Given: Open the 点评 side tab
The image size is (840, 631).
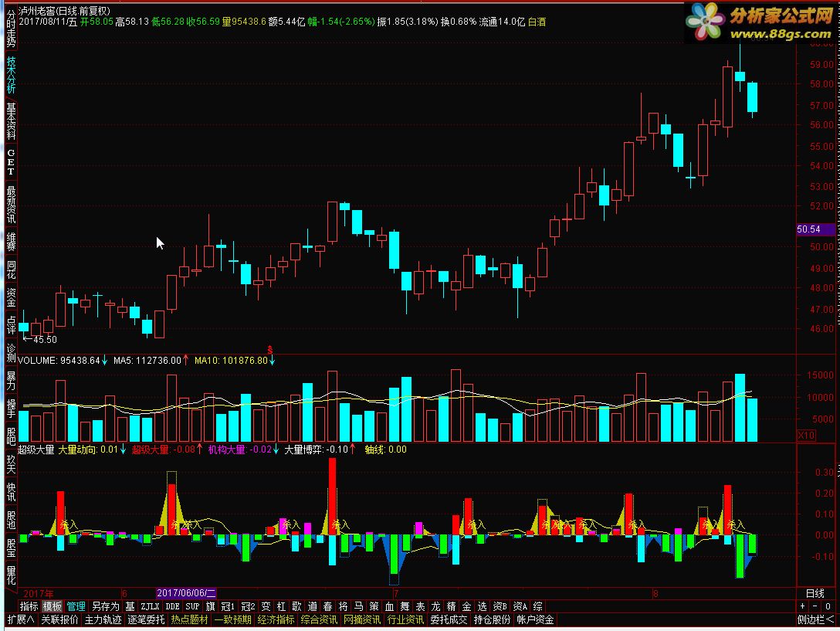Looking at the screenshot, I should (x=11, y=325).
